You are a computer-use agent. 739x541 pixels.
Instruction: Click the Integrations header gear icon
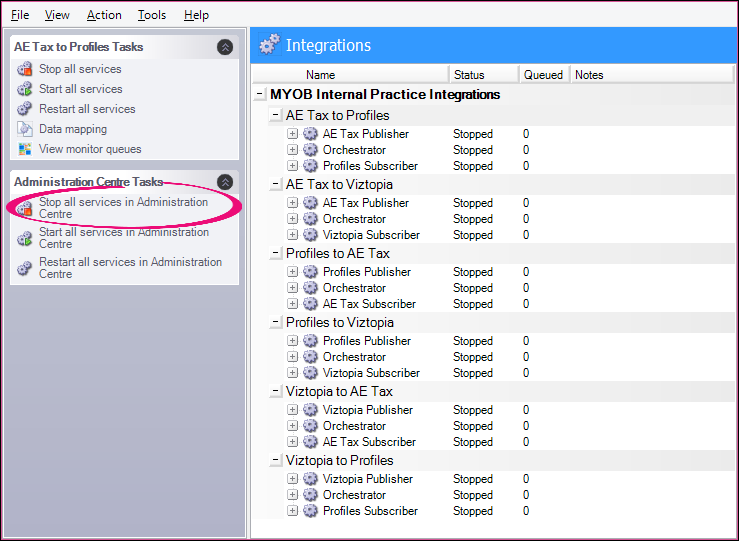[x=269, y=45]
